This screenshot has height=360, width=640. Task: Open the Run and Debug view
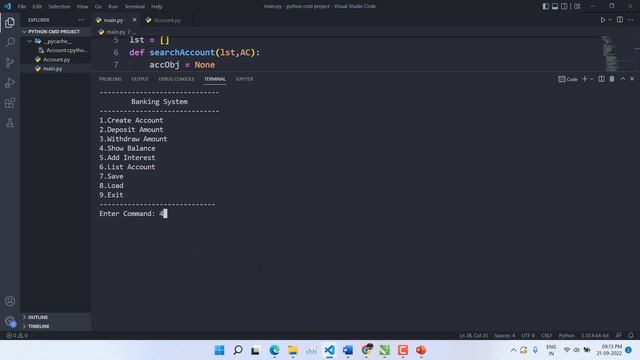click(x=10, y=83)
